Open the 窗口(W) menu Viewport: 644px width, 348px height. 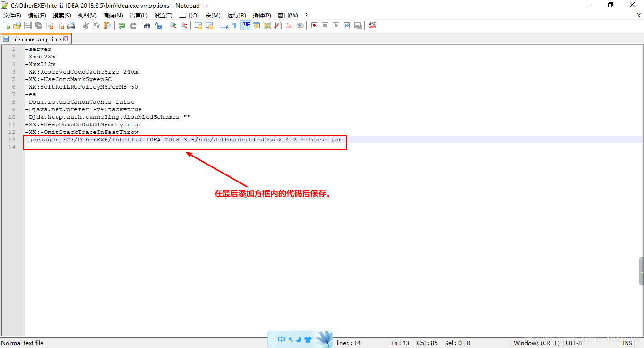288,16
